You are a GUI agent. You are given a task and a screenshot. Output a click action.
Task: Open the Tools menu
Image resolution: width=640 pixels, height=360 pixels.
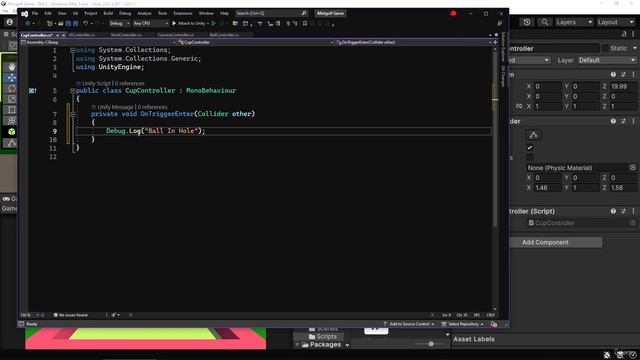162,13
